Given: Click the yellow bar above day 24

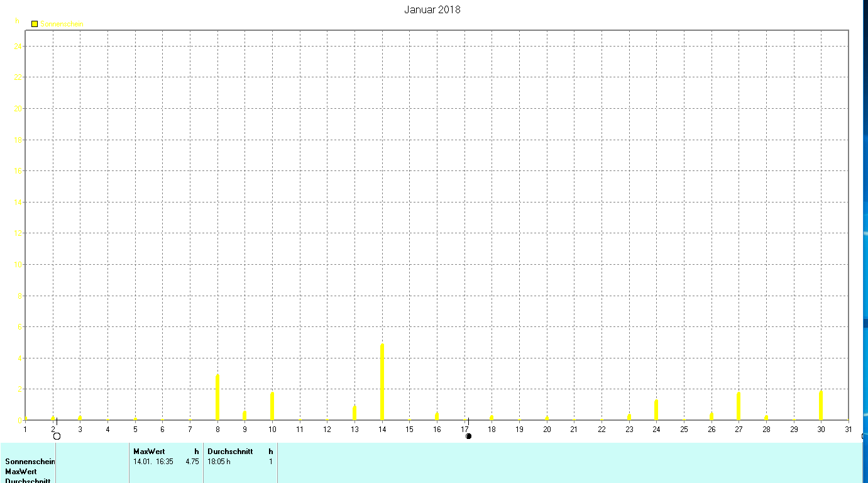Looking at the screenshot, I should (x=656, y=409).
